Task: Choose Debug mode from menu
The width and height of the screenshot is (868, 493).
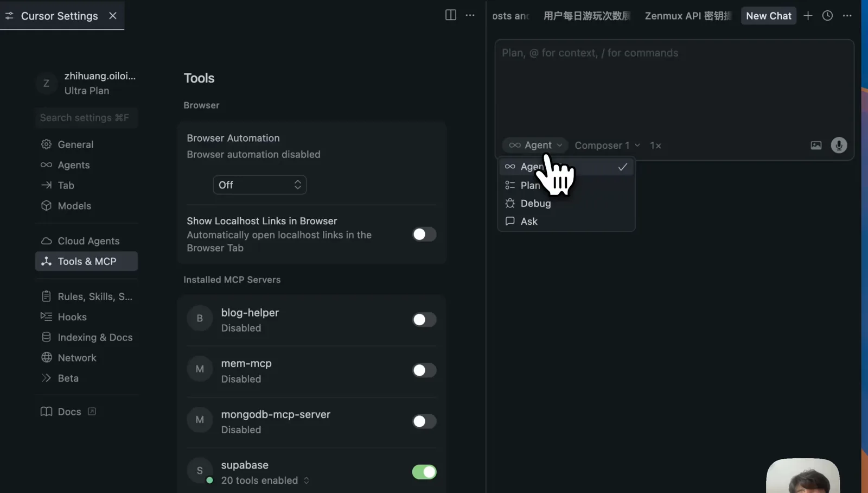Action: (x=566, y=204)
